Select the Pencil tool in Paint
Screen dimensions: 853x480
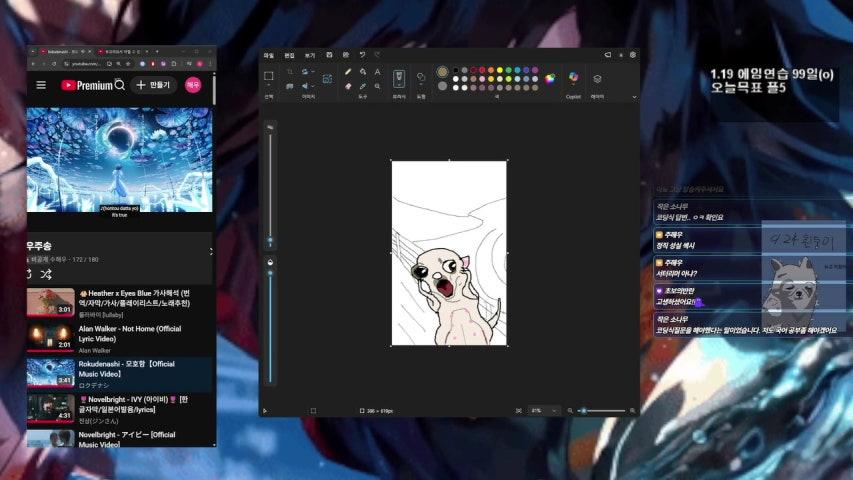pyautogui.click(x=348, y=72)
